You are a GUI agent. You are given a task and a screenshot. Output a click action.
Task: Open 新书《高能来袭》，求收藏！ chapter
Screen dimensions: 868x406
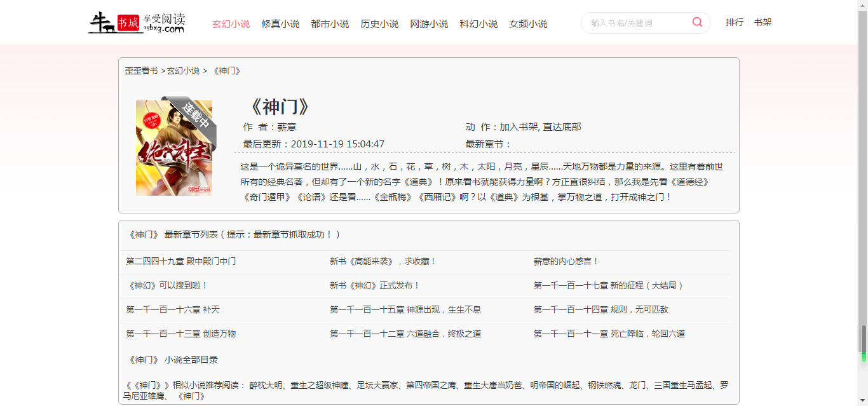(383, 261)
